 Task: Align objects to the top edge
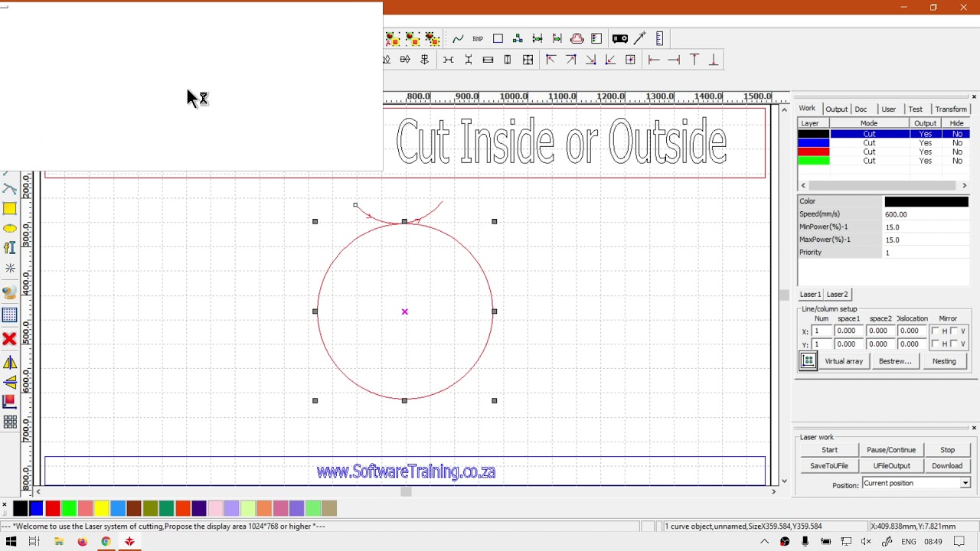click(694, 60)
